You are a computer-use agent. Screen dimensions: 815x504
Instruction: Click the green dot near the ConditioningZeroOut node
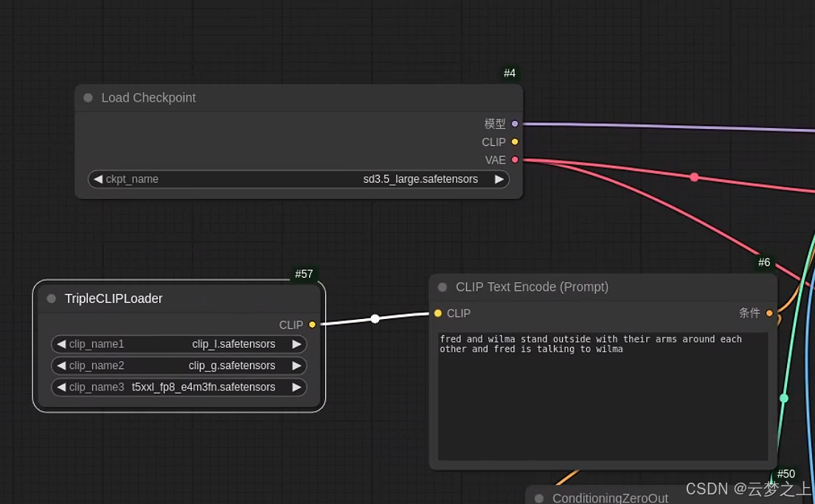tap(784, 398)
